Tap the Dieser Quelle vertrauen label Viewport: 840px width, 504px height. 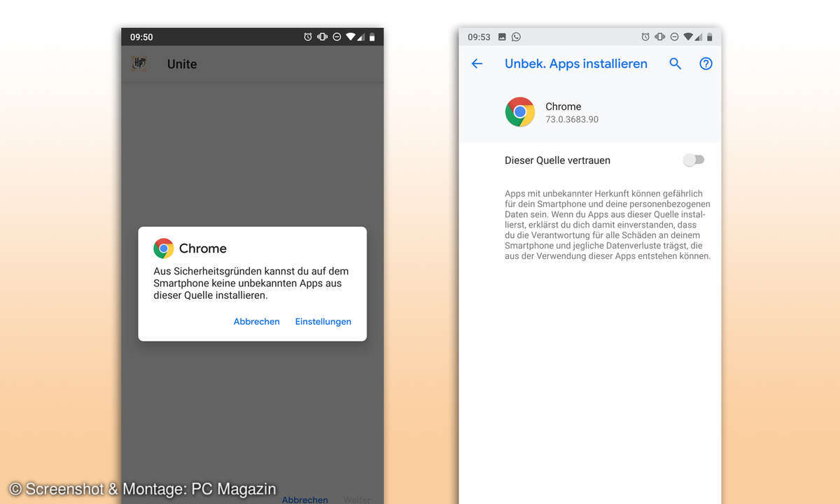coord(557,160)
